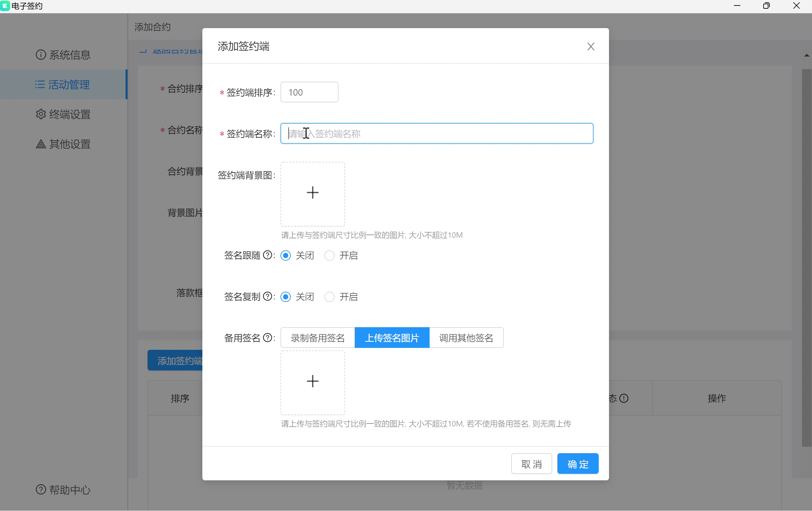
Task: Open 其他设置 in sidebar
Action: 63,144
